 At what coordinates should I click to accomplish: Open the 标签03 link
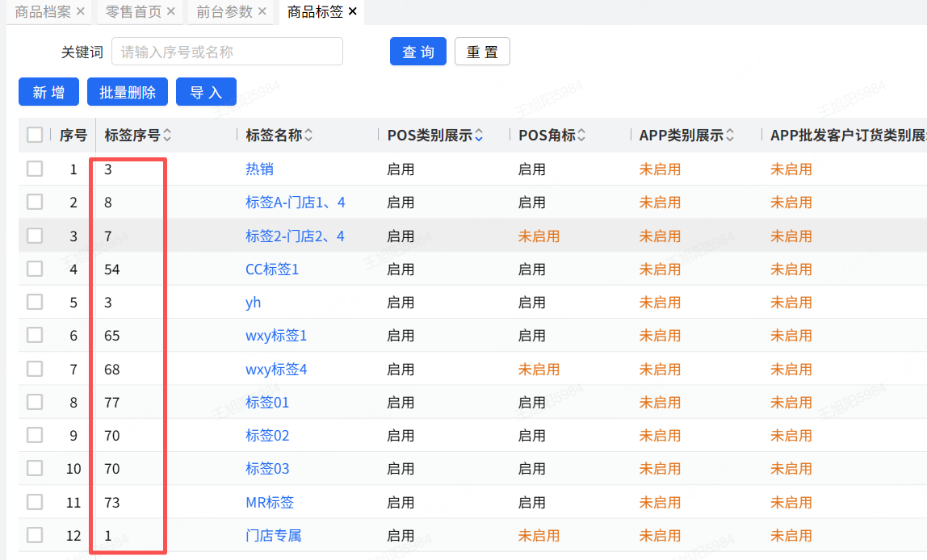point(267,469)
